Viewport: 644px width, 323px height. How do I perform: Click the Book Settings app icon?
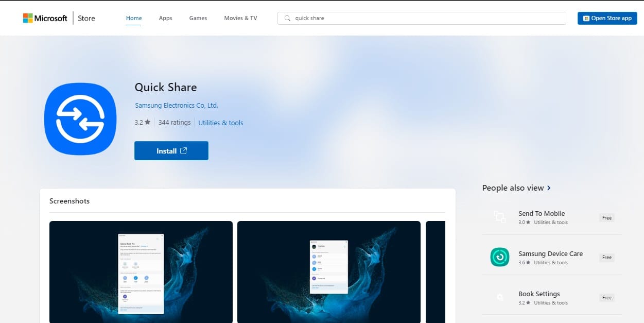point(500,297)
